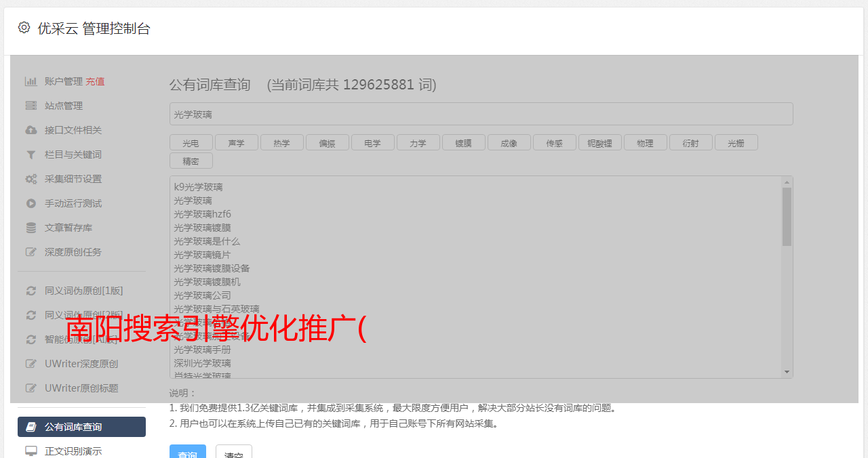Choose result 光学玻璃与石英玻璃
This screenshot has height=458, width=868.
click(216, 309)
